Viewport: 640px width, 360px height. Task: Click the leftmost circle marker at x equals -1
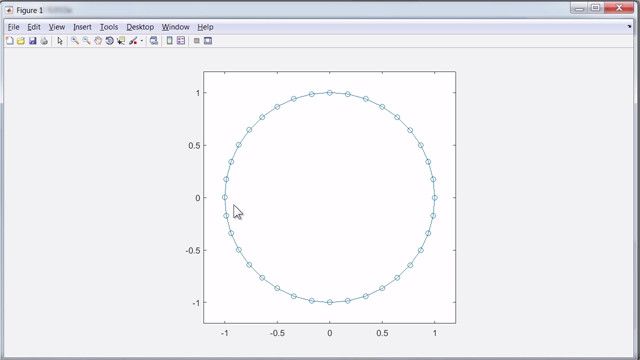tap(224, 198)
